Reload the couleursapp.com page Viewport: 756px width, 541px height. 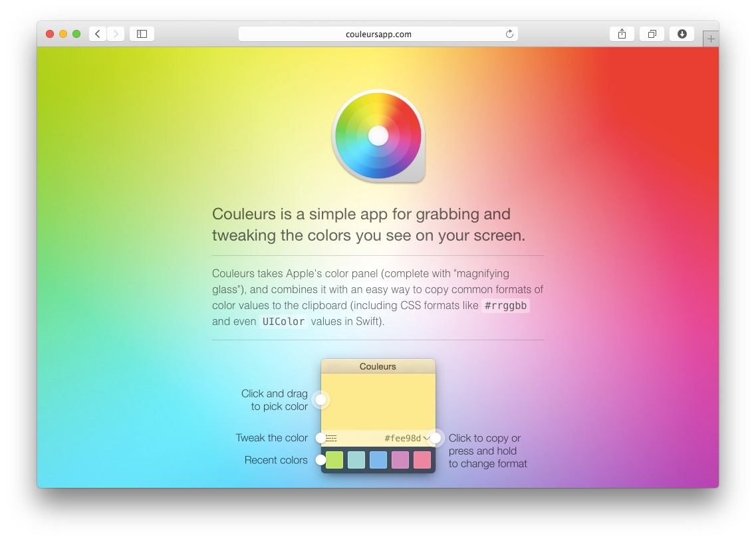click(x=509, y=34)
